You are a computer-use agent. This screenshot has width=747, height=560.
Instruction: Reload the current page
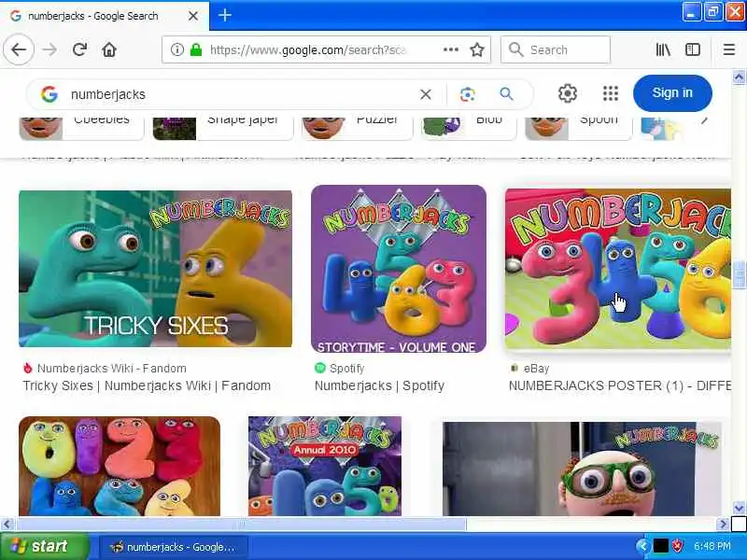(79, 49)
